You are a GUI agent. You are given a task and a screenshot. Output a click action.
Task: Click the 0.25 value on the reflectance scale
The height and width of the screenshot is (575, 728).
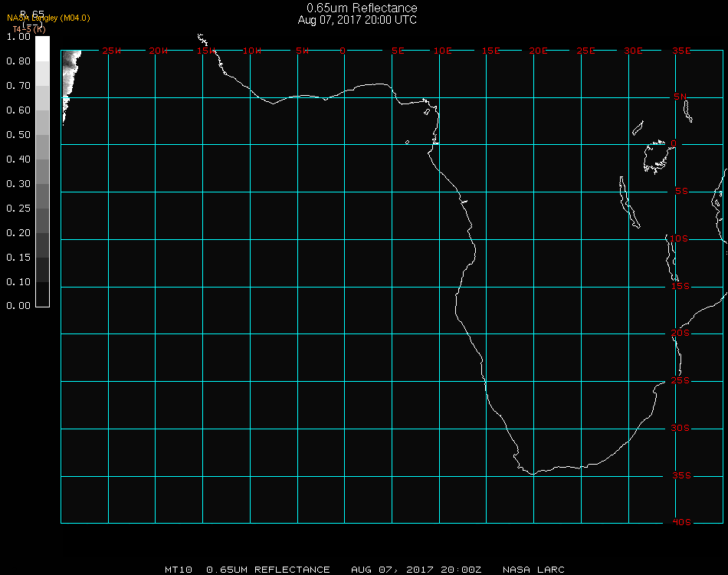click(x=18, y=208)
